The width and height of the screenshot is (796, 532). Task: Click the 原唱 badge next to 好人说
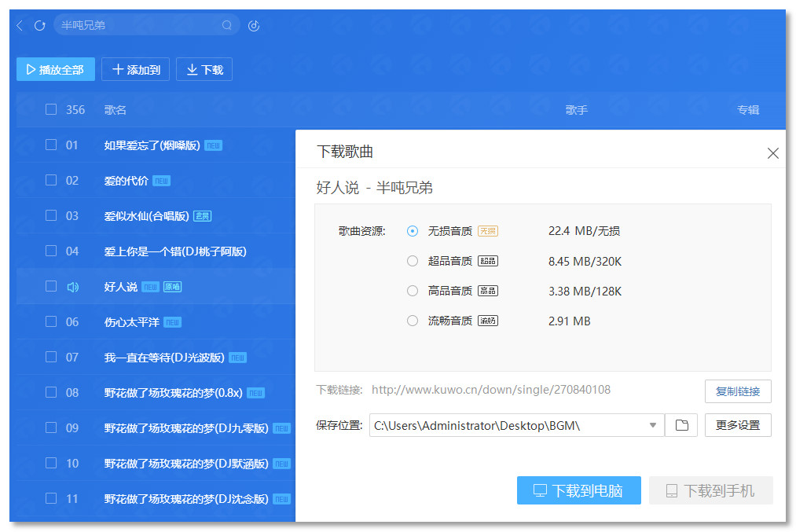173,287
